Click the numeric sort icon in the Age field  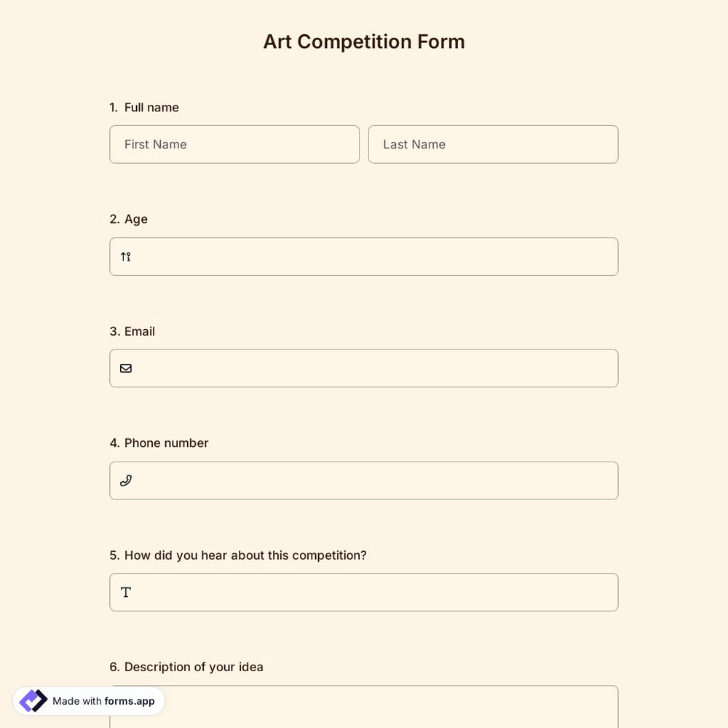(125, 256)
